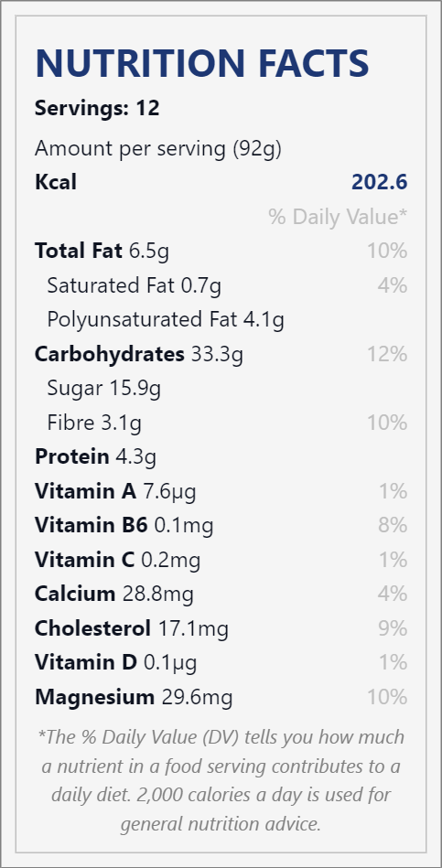Click the Kcal label

pos(56,182)
